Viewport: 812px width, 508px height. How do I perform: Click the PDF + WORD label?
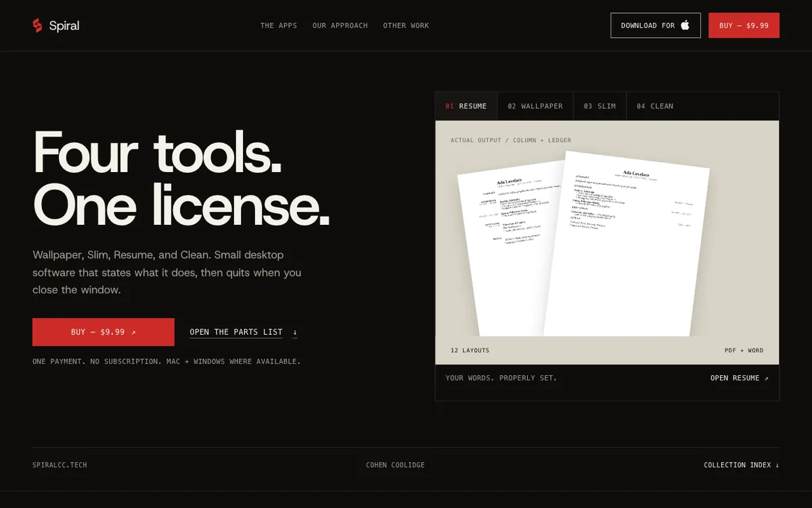tap(744, 351)
